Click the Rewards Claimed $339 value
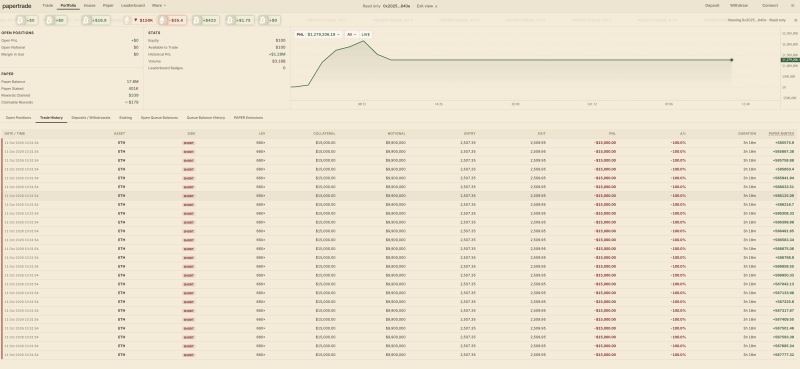Image resolution: width=800 pixels, height=369 pixels. point(134,95)
